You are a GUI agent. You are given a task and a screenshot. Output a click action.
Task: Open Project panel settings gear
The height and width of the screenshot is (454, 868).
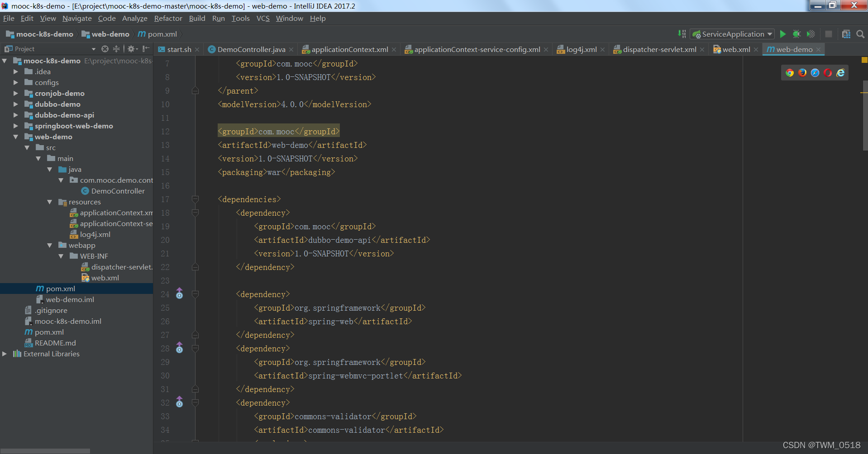(132, 49)
